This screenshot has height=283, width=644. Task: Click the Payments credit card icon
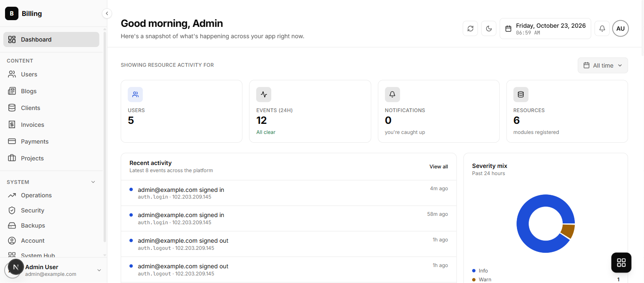pyautogui.click(x=12, y=141)
